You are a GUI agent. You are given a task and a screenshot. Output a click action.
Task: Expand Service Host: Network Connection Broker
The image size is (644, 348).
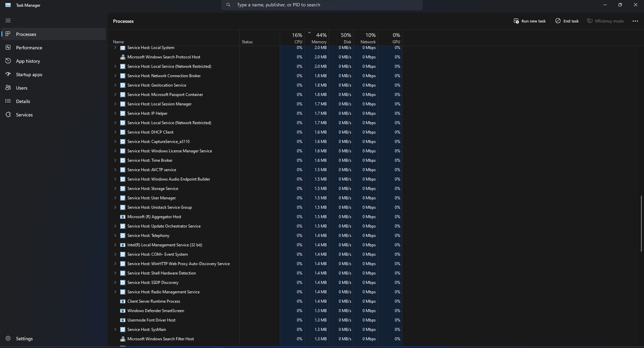(115, 76)
